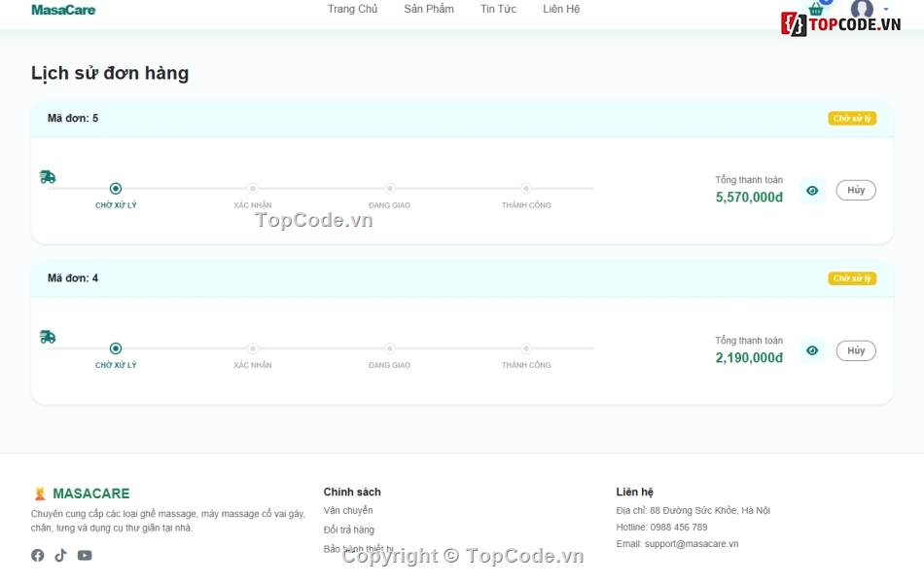Screen dimensions: 924x585
Task: Click Chờ xử lý badge on order 4
Action: (x=852, y=277)
